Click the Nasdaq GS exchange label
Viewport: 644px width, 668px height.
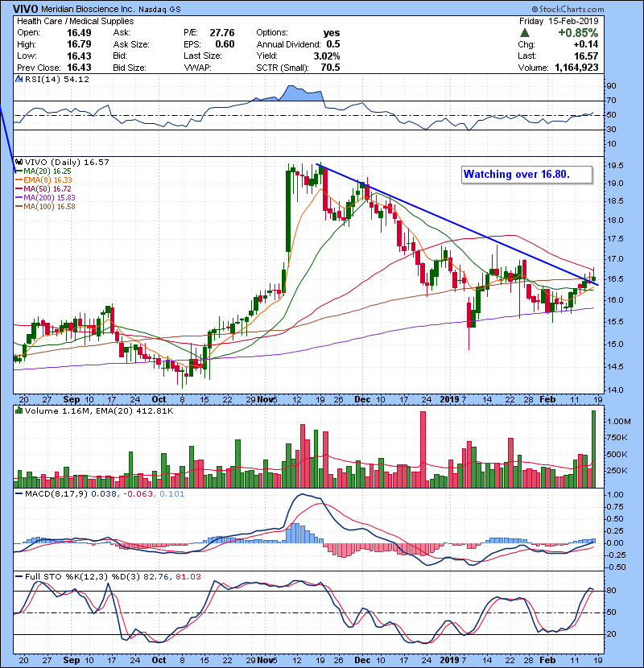point(159,9)
